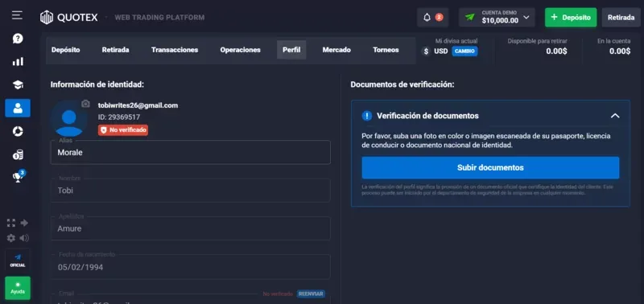
Task: Click REENVIAR next to Email
Action: (311, 294)
